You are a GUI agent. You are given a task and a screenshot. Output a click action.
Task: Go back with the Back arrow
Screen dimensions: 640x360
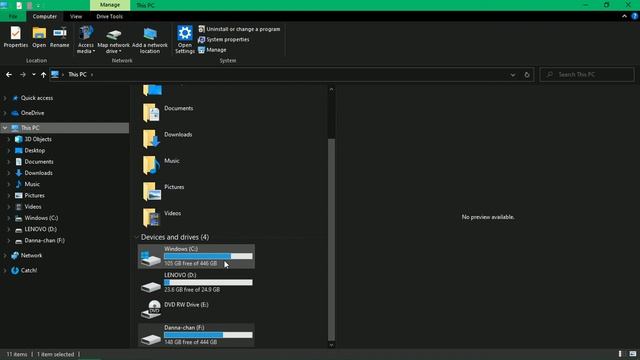9,75
